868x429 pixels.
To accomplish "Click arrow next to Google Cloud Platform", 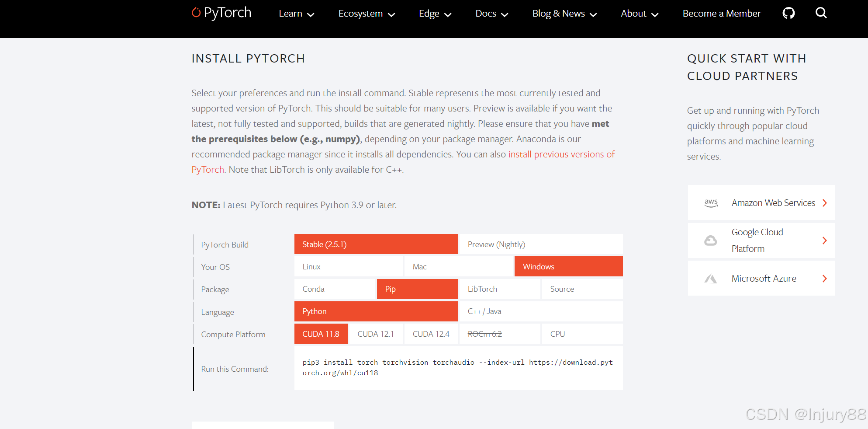I will [824, 241].
